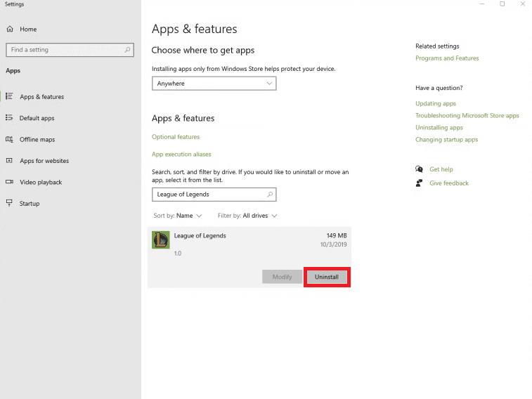This screenshot has width=532, height=399.
Task: Open Programs and Features link
Action: pyautogui.click(x=447, y=58)
